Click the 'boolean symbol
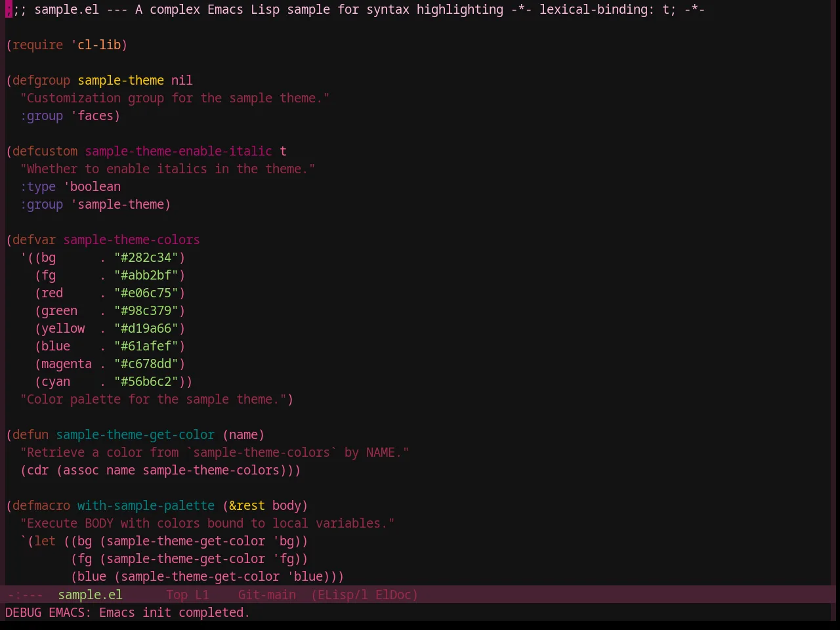840x630 pixels. [92, 186]
